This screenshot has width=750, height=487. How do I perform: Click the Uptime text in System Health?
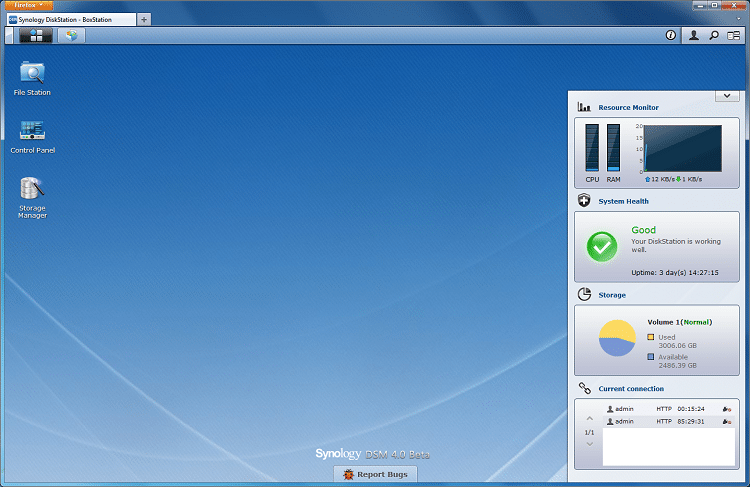(674, 272)
